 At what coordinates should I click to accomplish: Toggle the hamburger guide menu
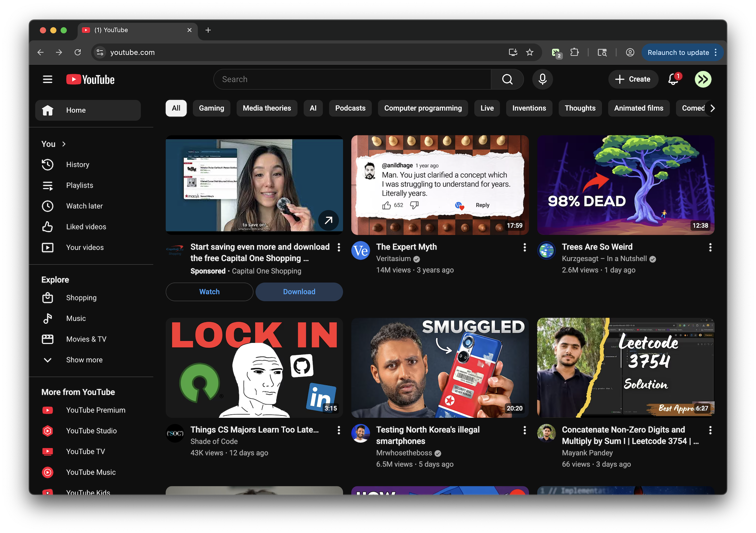click(x=48, y=79)
